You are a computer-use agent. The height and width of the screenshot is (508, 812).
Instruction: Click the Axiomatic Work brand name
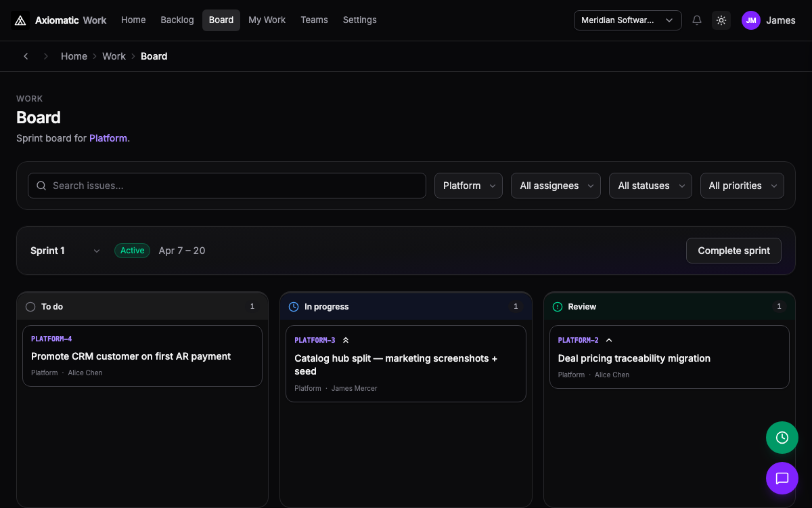[71, 20]
